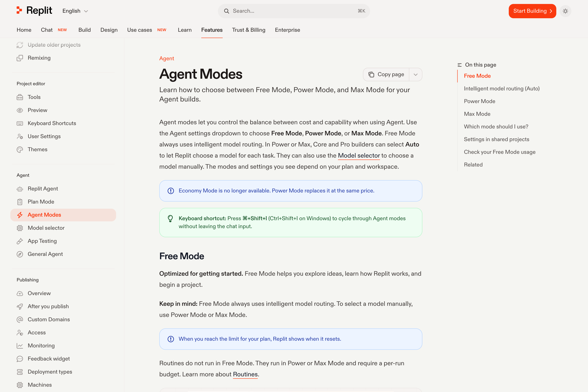
Task: Follow the Routines link
Action: (245, 374)
